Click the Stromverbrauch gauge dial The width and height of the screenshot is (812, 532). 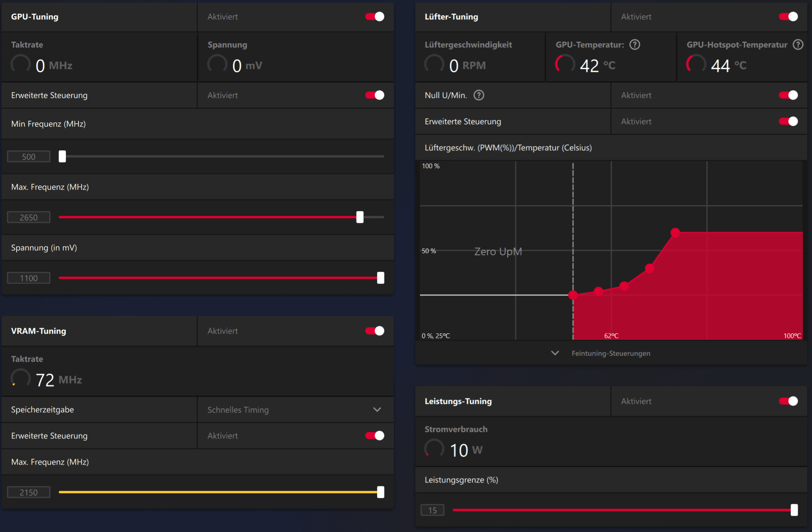(x=434, y=449)
